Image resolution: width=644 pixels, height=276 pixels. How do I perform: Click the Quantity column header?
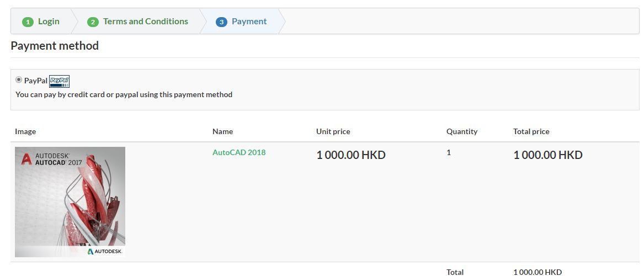point(461,131)
